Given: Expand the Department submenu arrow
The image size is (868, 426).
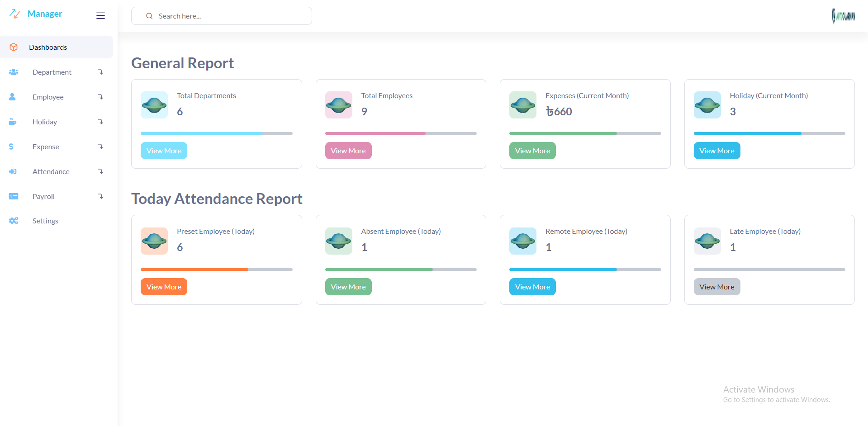Looking at the screenshot, I should coord(101,72).
